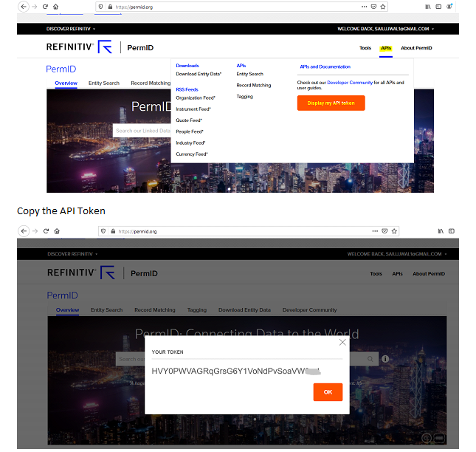Expand Discover Refinitiv dropdown in lower page
476x452 pixels.
pos(72,254)
